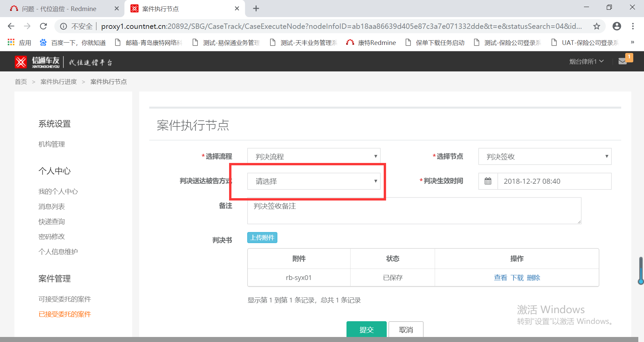Click 查看 for attachment rb-syx01
644x342 pixels.
tap(500, 278)
